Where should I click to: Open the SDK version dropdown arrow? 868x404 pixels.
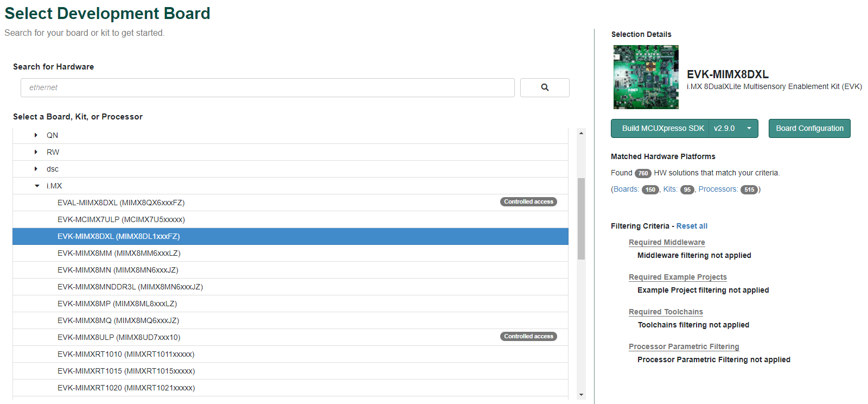coord(749,129)
